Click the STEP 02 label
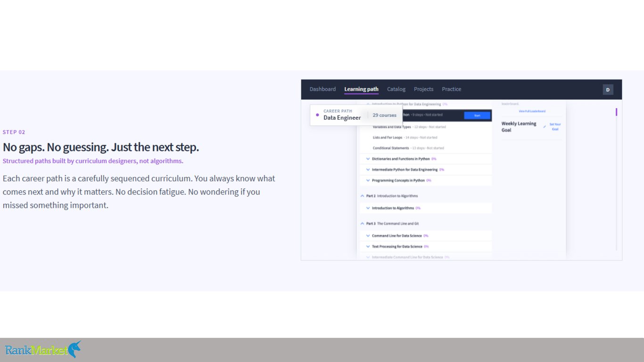Image resolution: width=644 pixels, height=362 pixels. [x=14, y=132]
